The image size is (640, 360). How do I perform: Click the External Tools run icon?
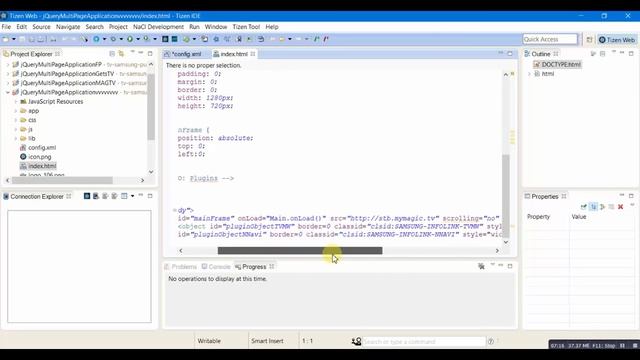(147, 39)
